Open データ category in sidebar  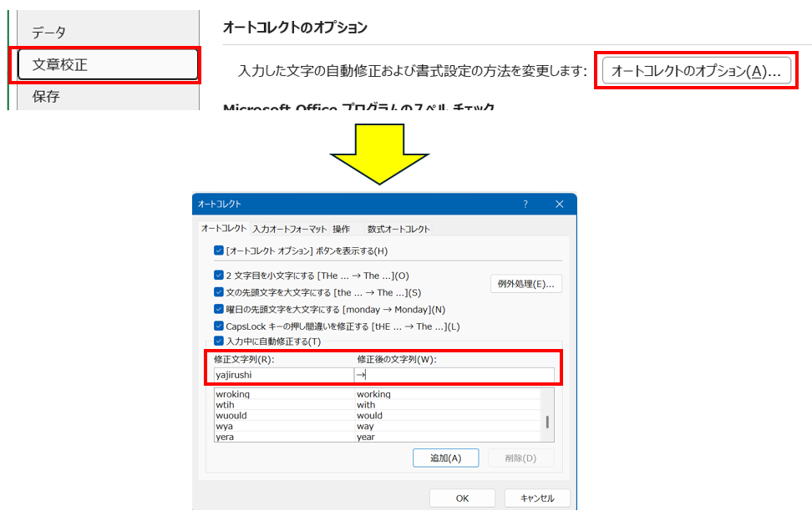point(49,33)
